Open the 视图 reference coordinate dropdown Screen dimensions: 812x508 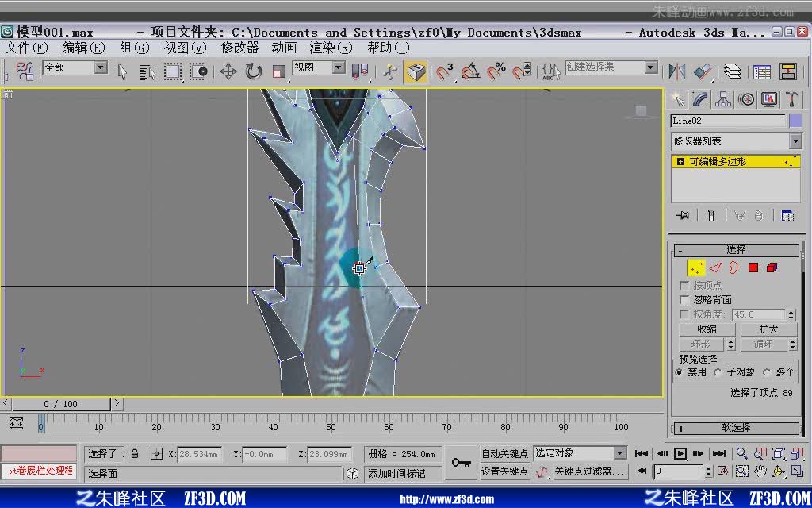[339, 67]
